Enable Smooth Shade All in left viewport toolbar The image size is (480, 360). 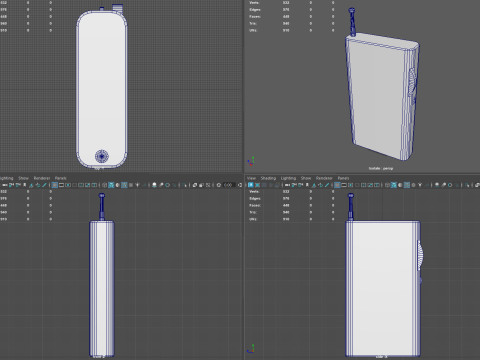click(x=111, y=185)
